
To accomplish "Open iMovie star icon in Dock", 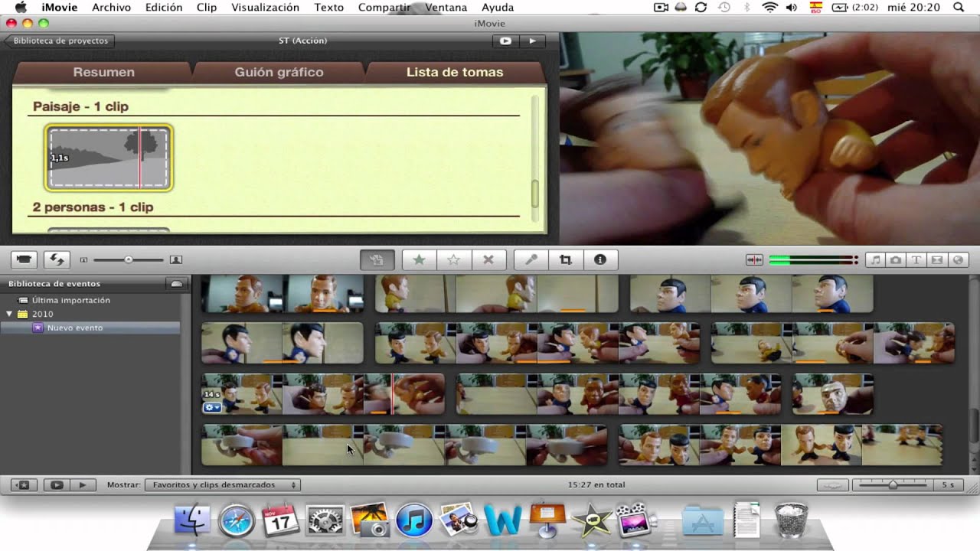I will [591, 522].
